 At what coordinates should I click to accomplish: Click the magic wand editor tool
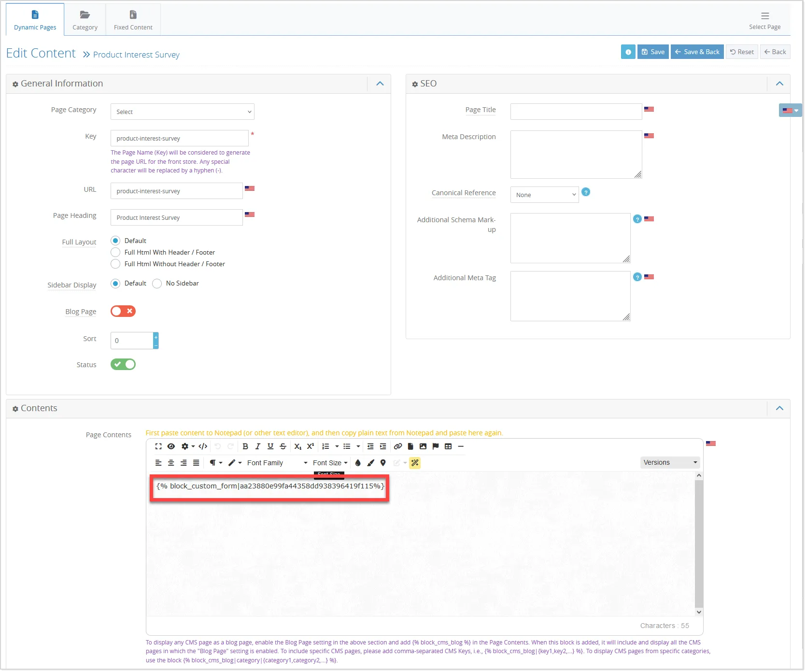[x=415, y=463]
